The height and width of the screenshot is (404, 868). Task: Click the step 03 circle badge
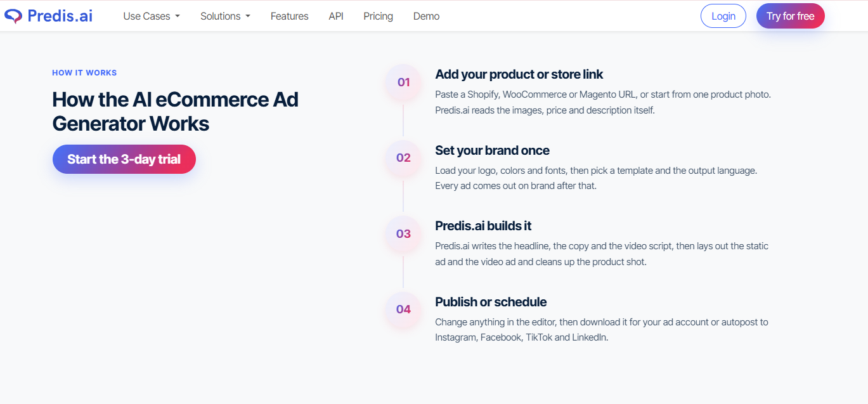(x=403, y=233)
